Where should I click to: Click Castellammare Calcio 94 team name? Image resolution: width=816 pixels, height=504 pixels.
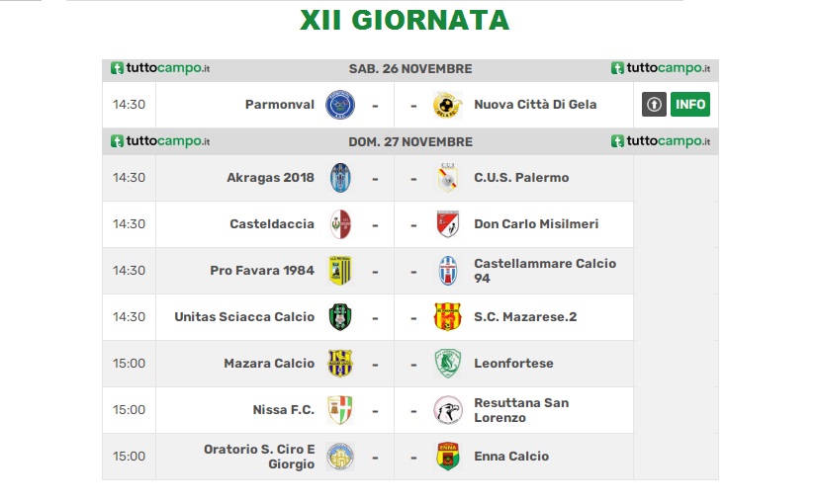pos(545,271)
